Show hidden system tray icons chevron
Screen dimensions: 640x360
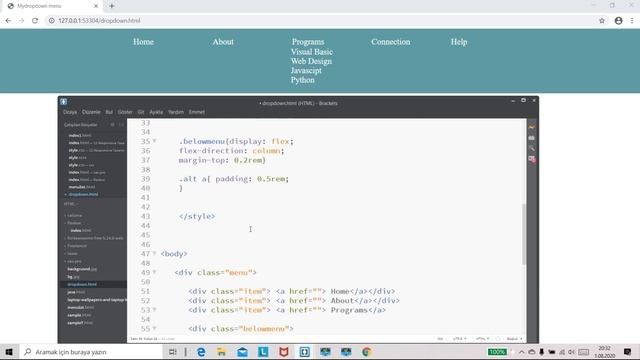tap(522, 352)
